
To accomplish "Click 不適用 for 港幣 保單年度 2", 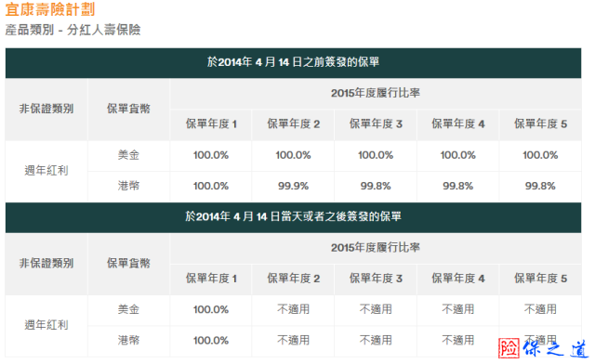I will click(293, 341).
